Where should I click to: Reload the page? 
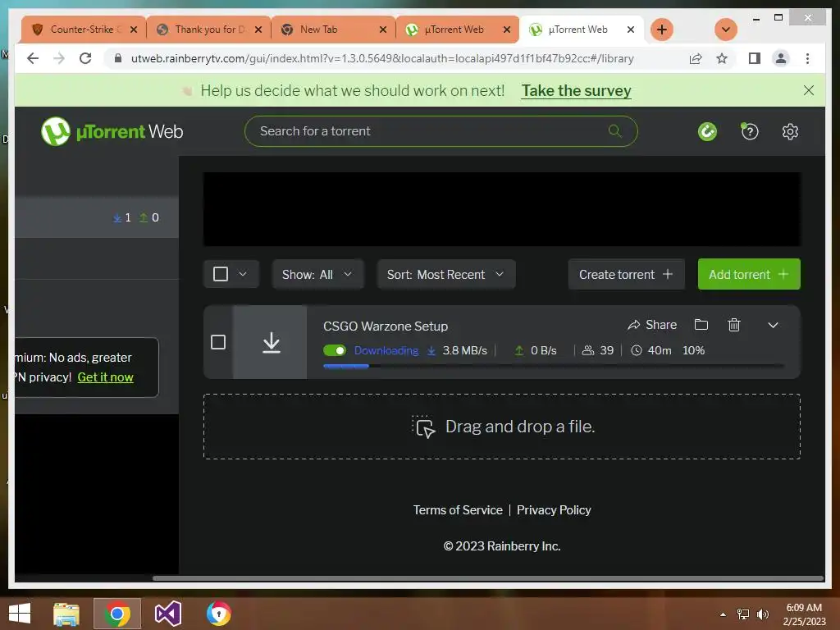click(85, 58)
